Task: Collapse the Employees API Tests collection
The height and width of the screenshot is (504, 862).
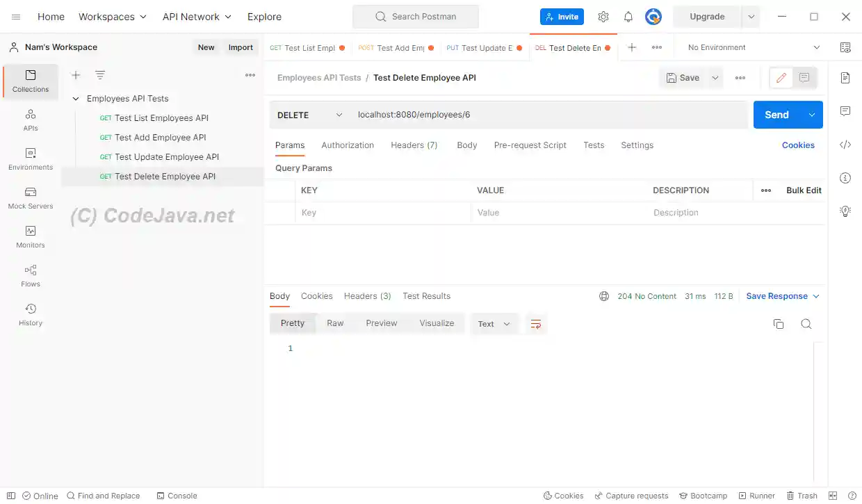Action: click(76, 98)
